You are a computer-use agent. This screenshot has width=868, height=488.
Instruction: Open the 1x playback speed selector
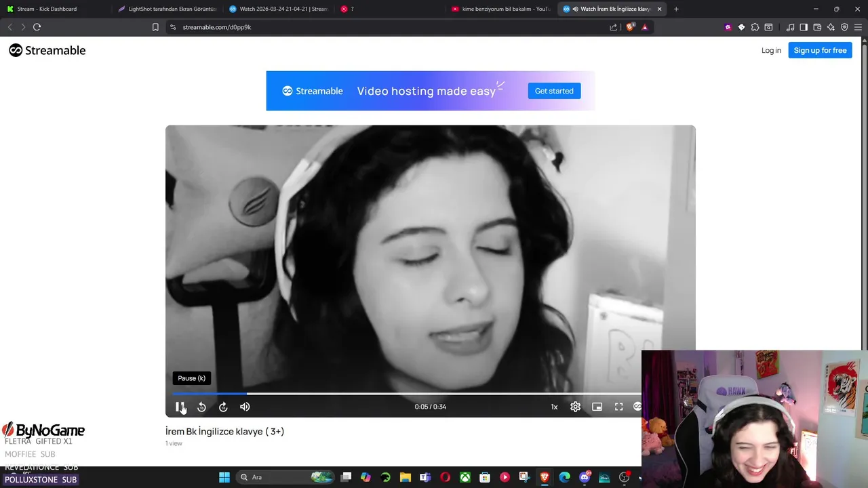[x=554, y=407]
